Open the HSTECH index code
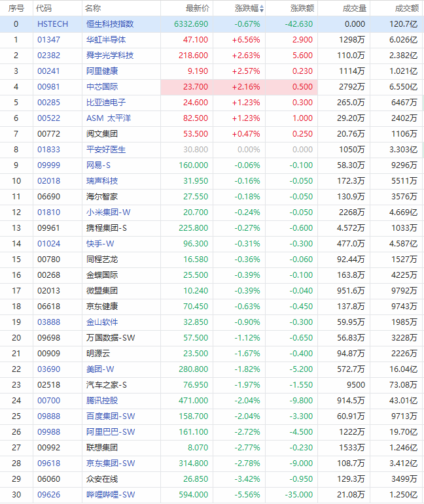This screenshot has width=424, height=504. (x=53, y=24)
